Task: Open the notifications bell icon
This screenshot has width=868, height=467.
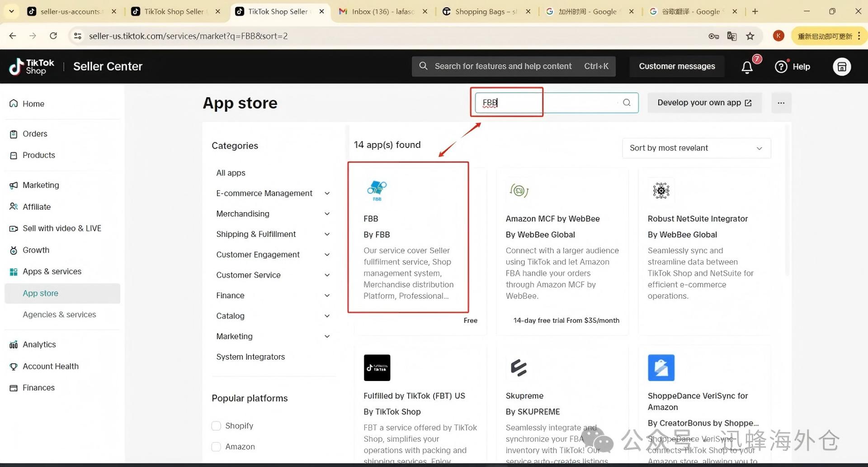Action: point(747,67)
